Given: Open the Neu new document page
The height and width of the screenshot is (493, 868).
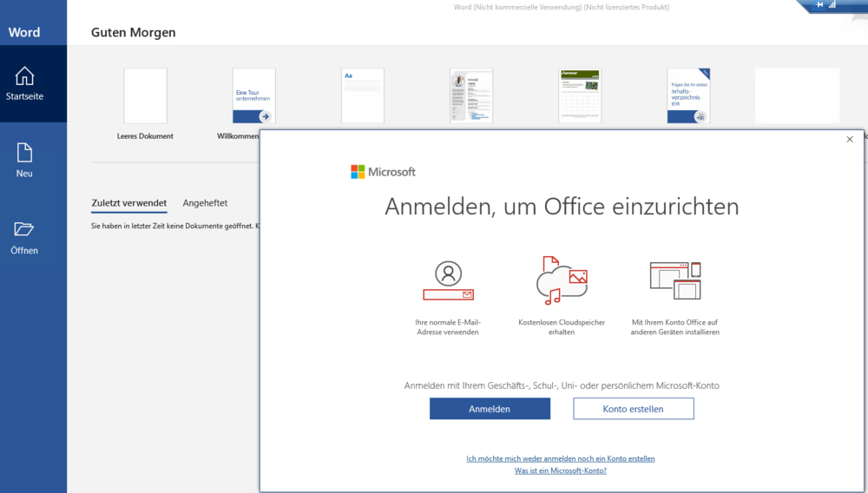Looking at the screenshot, I should point(24,153).
